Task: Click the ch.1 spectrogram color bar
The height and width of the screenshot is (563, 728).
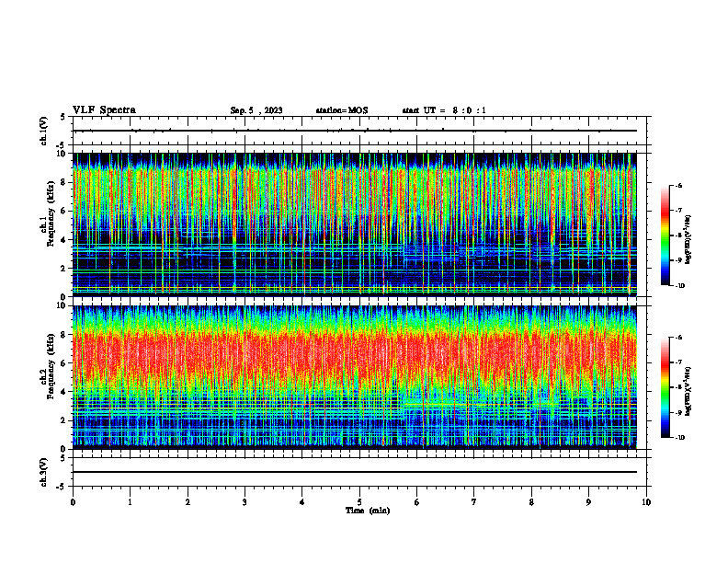Action: (x=665, y=236)
